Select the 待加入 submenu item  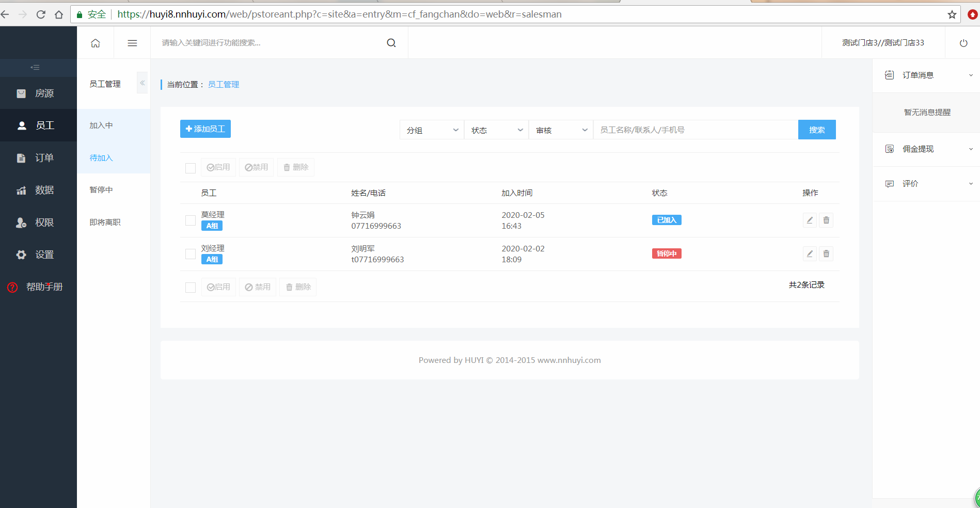click(x=114, y=158)
